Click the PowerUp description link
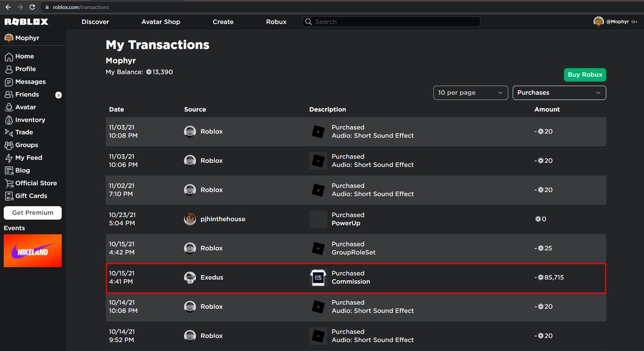This screenshot has width=644, height=351. click(346, 223)
